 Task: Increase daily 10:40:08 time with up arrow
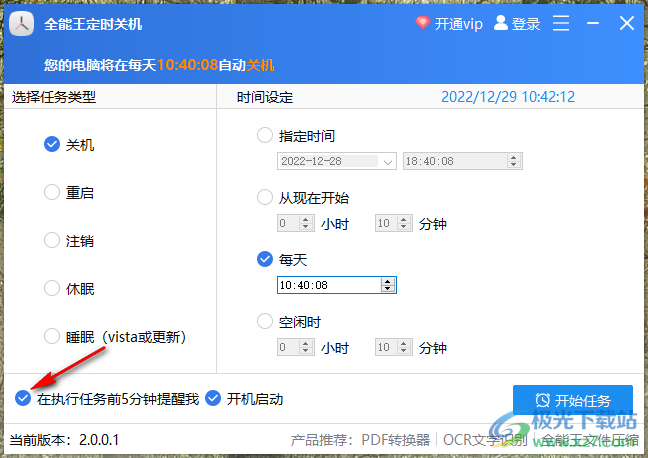[x=387, y=281]
